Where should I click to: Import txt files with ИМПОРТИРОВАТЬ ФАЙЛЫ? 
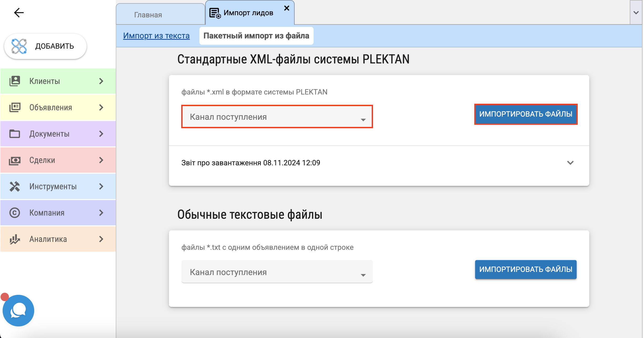coord(526,269)
